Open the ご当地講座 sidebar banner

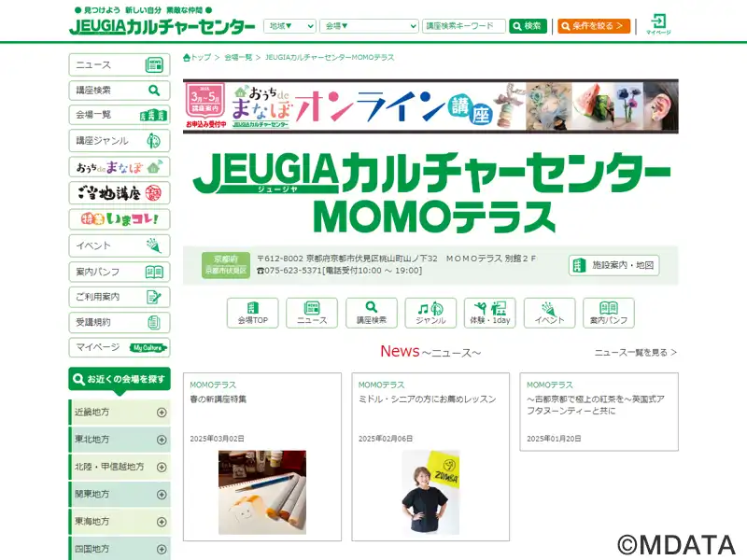click(x=120, y=193)
